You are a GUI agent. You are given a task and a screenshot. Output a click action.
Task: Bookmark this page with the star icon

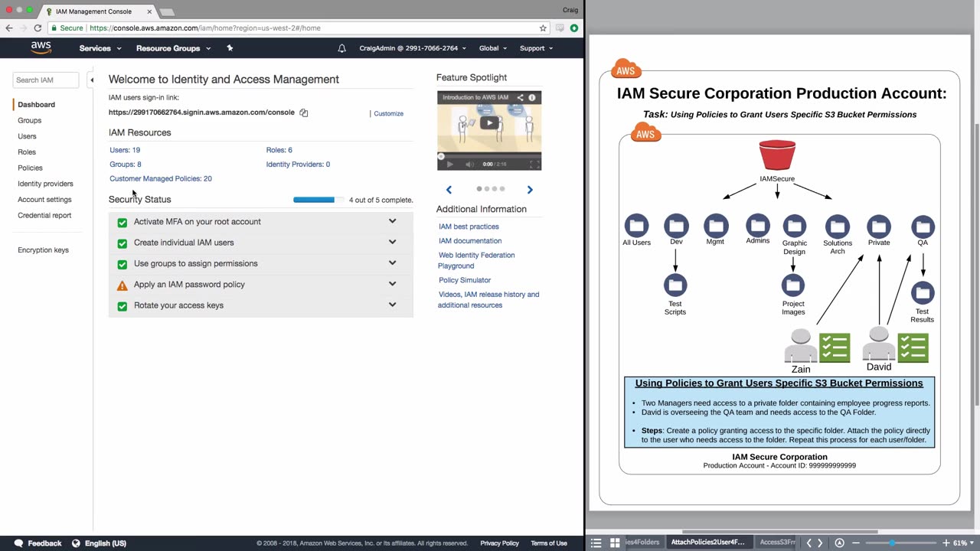543,28
